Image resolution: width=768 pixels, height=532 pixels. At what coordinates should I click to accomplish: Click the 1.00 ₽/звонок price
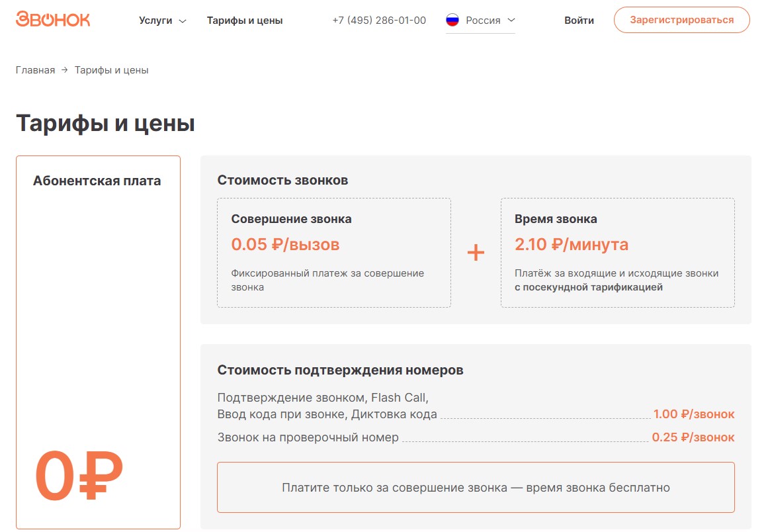click(x=693, y=414)
